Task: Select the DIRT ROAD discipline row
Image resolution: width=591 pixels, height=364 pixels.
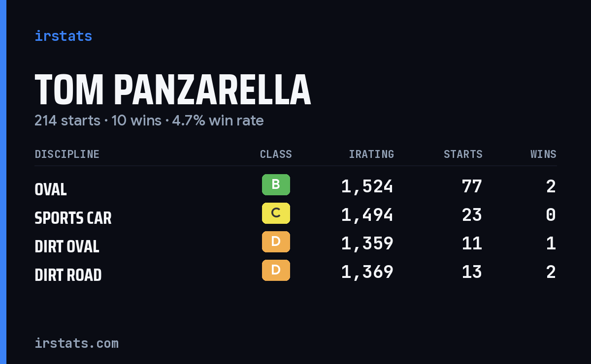Action: 295,272
